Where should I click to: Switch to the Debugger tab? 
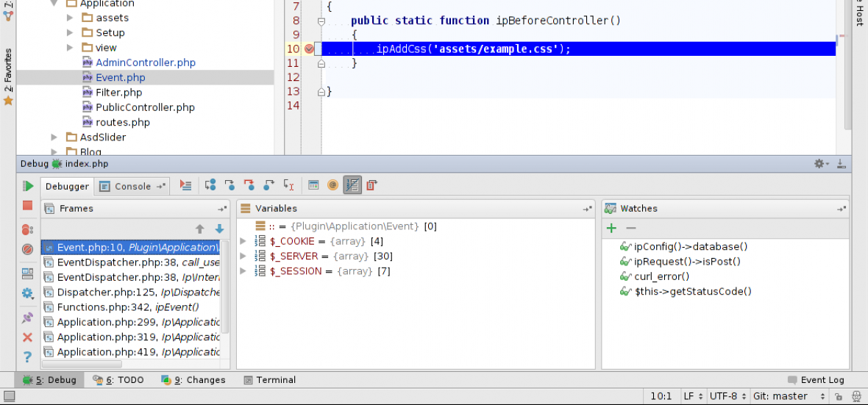(67, 187)
